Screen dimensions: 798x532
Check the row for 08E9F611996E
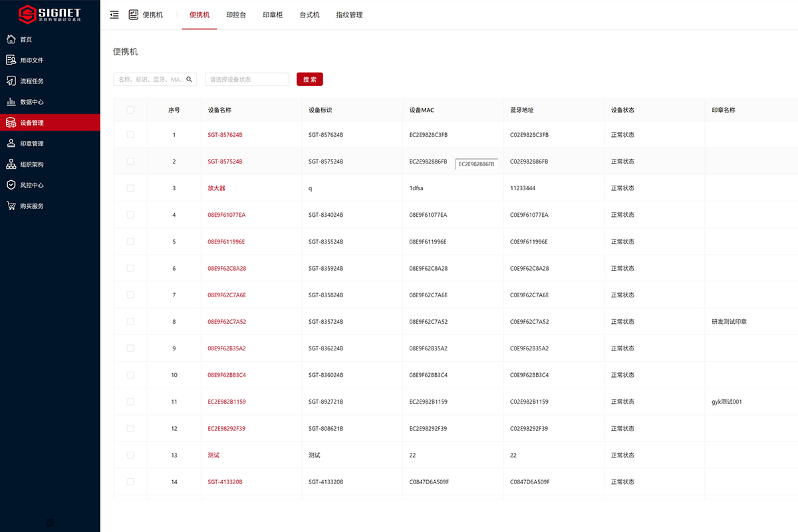[x=130, y=241]
